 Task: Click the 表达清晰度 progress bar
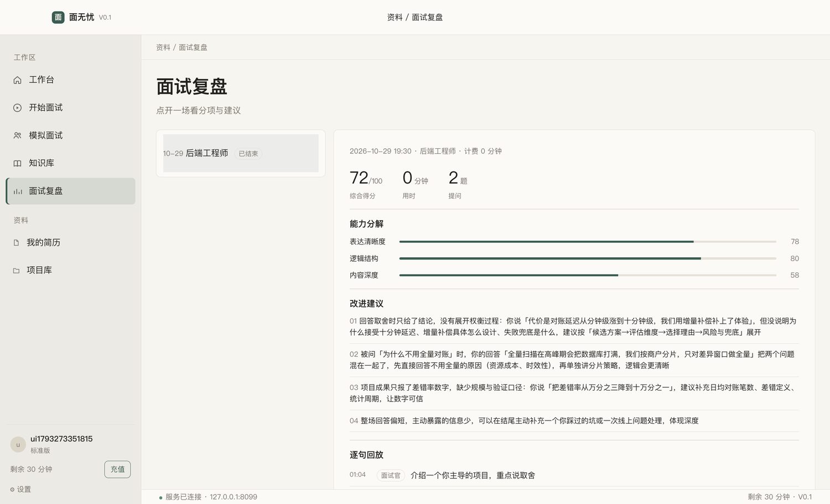[588, 242]
